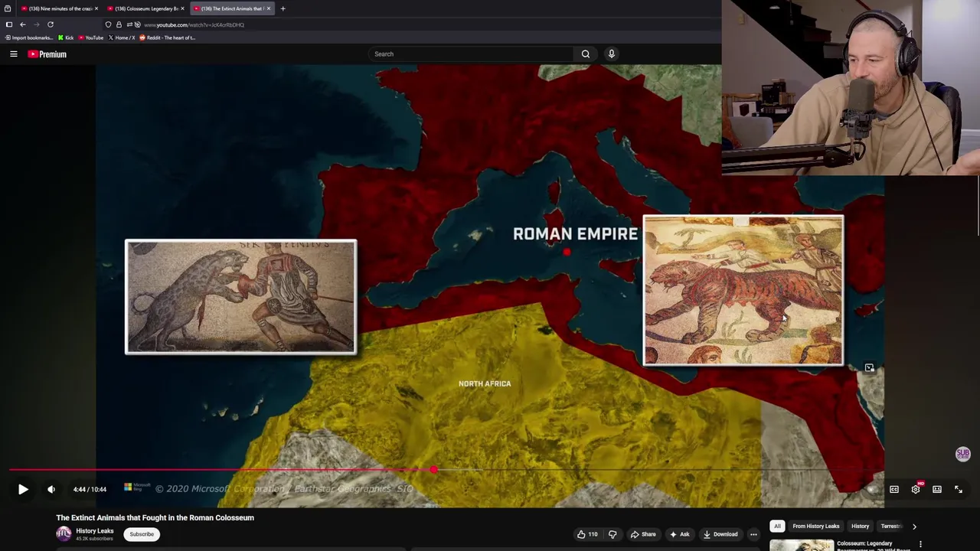Close the Colosseum: Legendary browser tab
980x551 pixels.
[x=182, y=8]
